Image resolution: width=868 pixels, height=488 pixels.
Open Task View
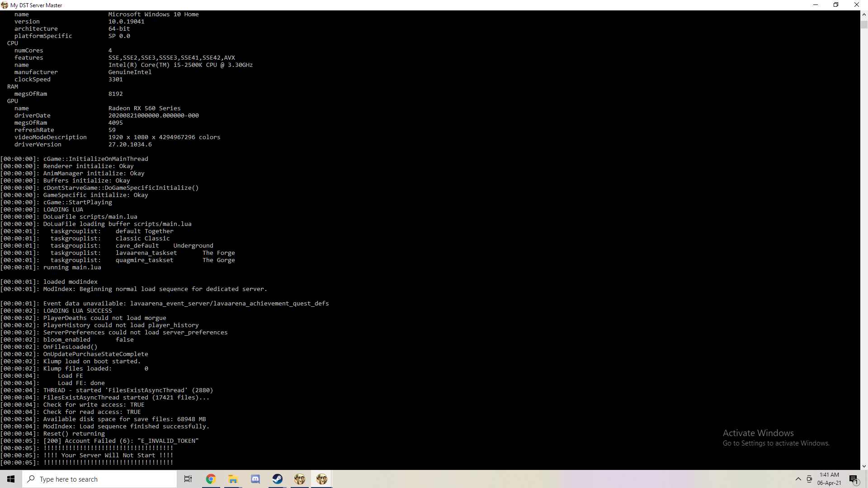coord(188,479)
